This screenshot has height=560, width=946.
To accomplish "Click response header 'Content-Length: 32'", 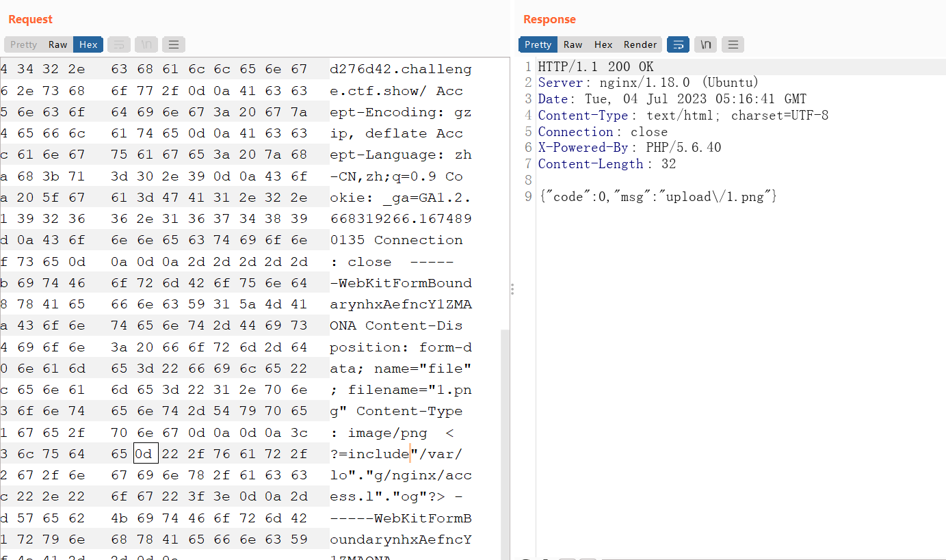I will (607, 164).
